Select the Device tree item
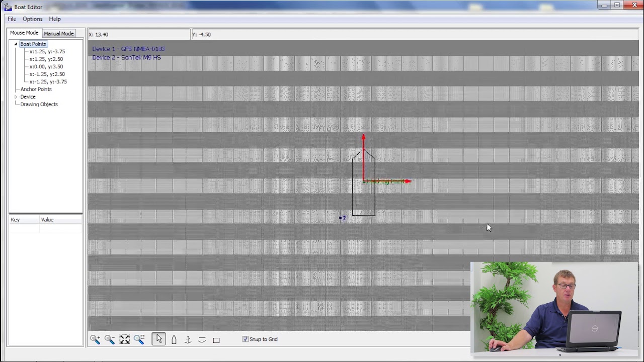Image resolution: width=644 pixels, height=362 pixels. coord(28,97)
